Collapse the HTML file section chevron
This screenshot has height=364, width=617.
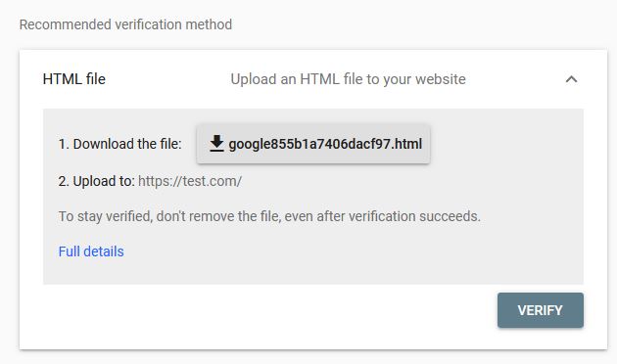coord(571,79)
